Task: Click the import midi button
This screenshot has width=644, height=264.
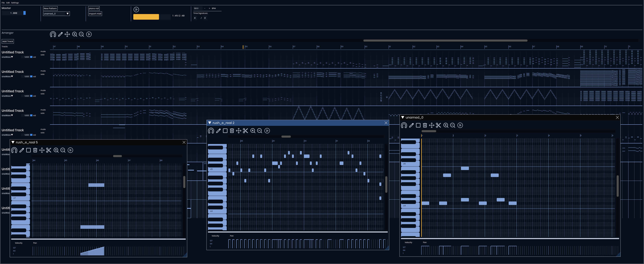Action: 95,14
